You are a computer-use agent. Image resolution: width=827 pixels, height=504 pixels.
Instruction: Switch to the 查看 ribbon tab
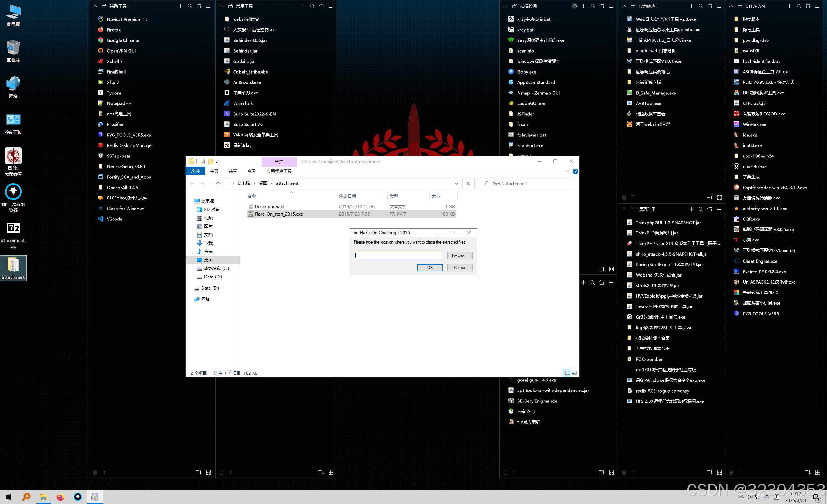(x=251, y=171)
